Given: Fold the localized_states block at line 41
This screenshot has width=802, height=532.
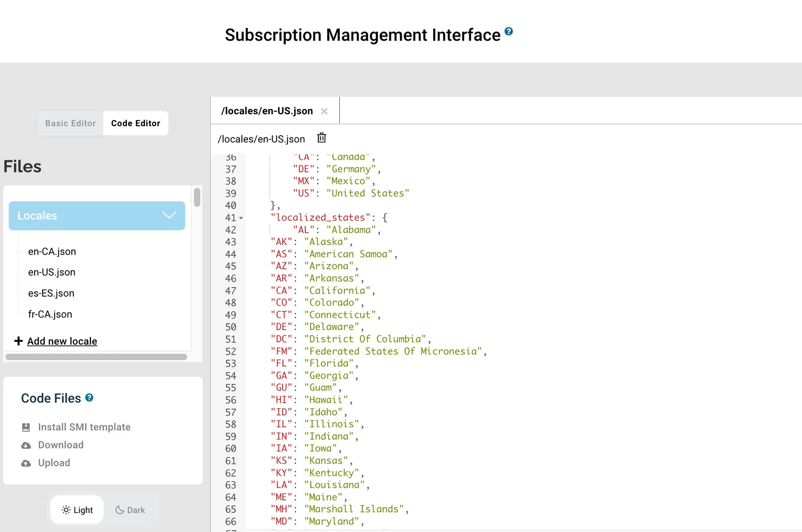Looking at the screenshot, I should (241, 218).
